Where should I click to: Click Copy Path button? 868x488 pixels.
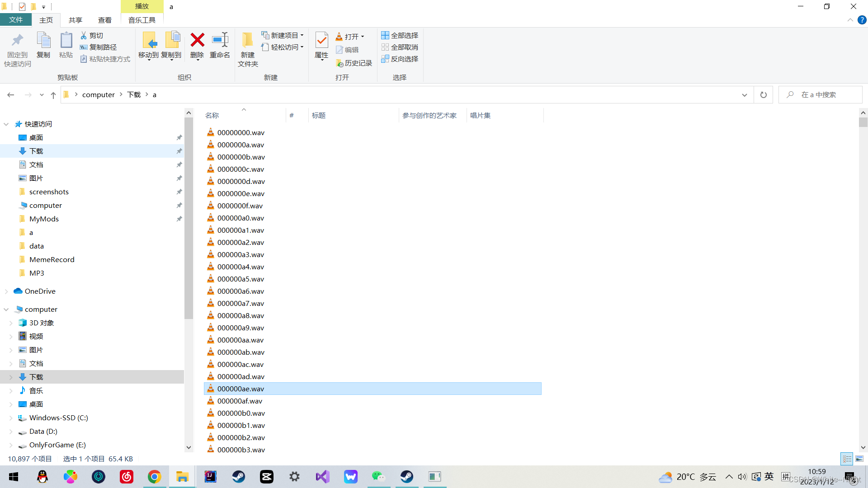point(98,47)
